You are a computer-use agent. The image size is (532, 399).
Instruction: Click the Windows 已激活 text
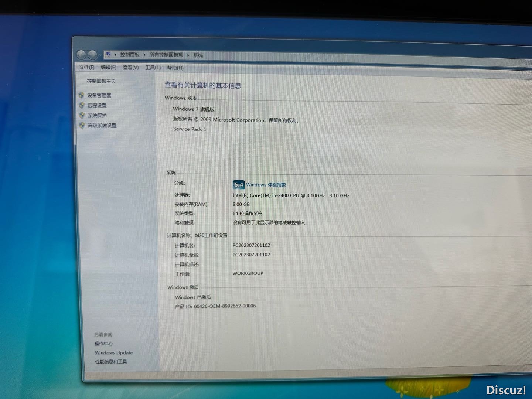[x=193, y=297]
